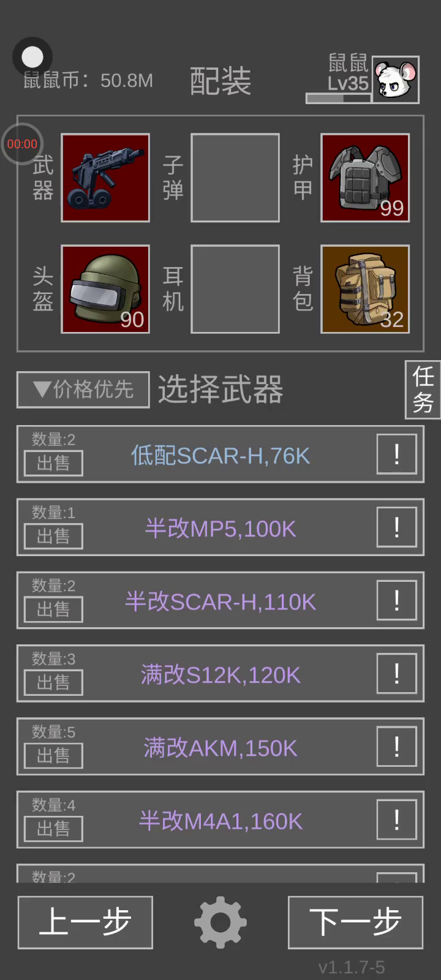
Task: Go back with 上一步 button
Action: (85, 922)
